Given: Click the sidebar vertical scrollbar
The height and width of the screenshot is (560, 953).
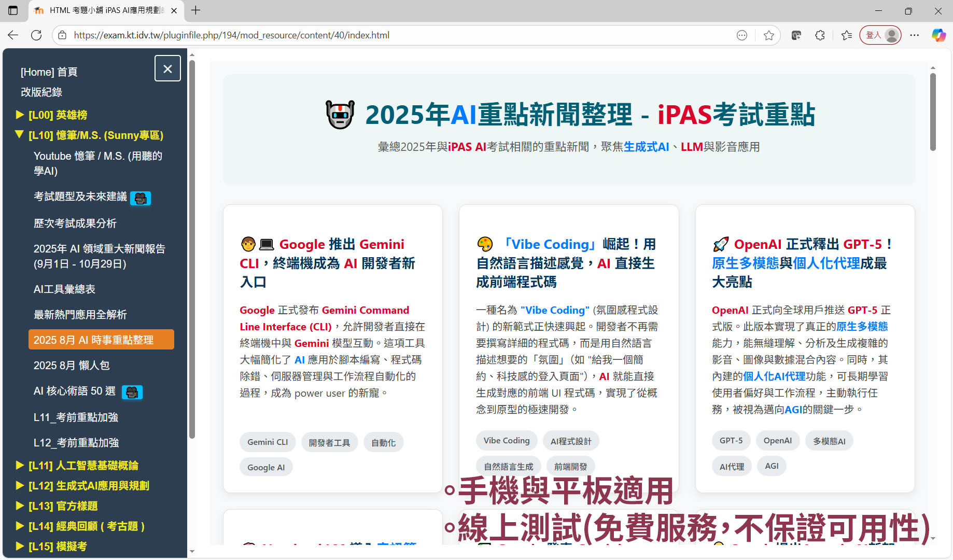Looking at the screenshot, I should tap(192, 249).
